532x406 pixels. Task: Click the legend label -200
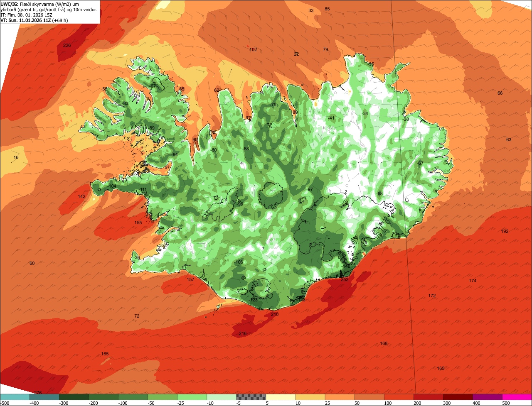pyautogui.click(x=94, y=403)
